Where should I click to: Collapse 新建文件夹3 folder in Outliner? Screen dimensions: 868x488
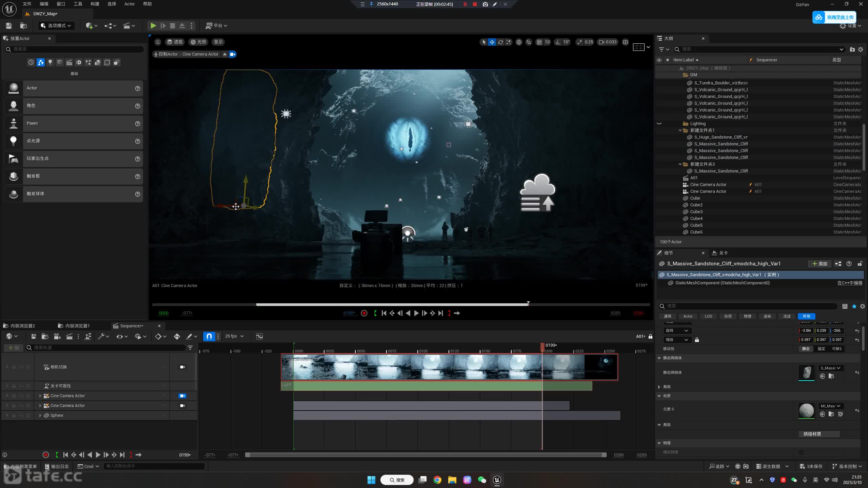(680, 164)
